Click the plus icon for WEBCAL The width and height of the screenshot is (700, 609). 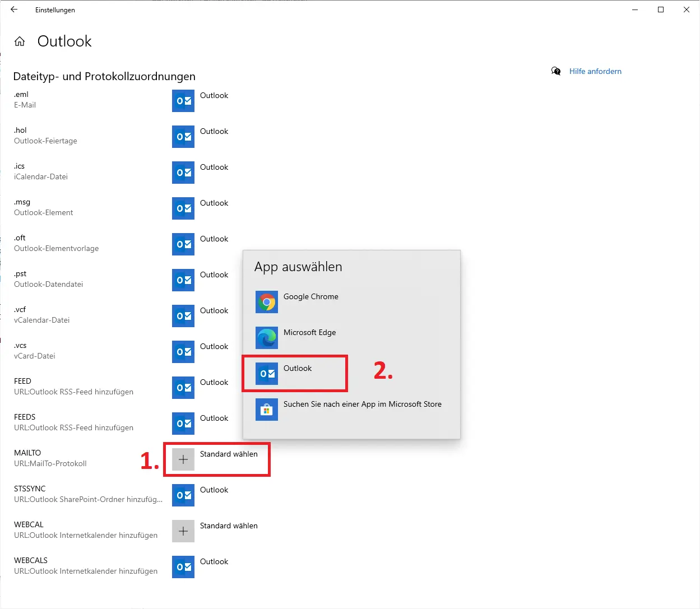coord(183,531)
